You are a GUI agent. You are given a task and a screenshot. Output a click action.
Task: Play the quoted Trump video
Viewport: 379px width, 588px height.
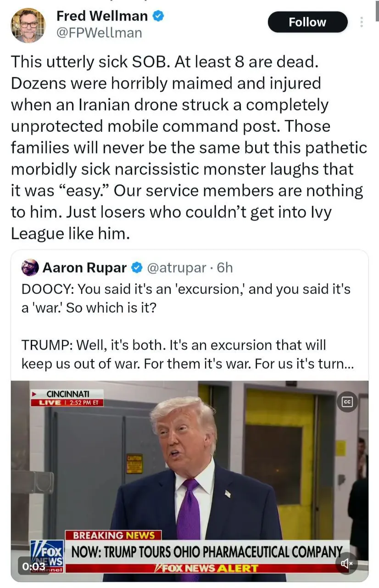point(189,481)
